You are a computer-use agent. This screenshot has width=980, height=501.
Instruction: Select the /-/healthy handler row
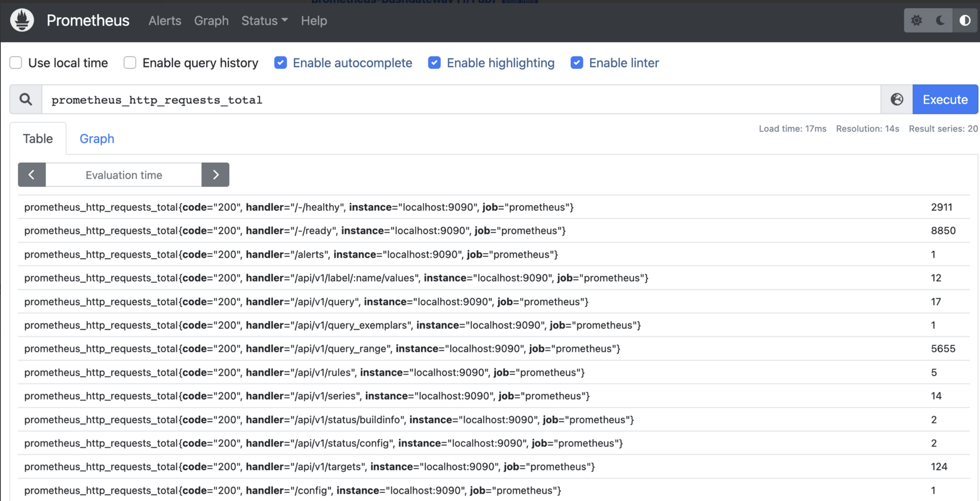point(494,207)
